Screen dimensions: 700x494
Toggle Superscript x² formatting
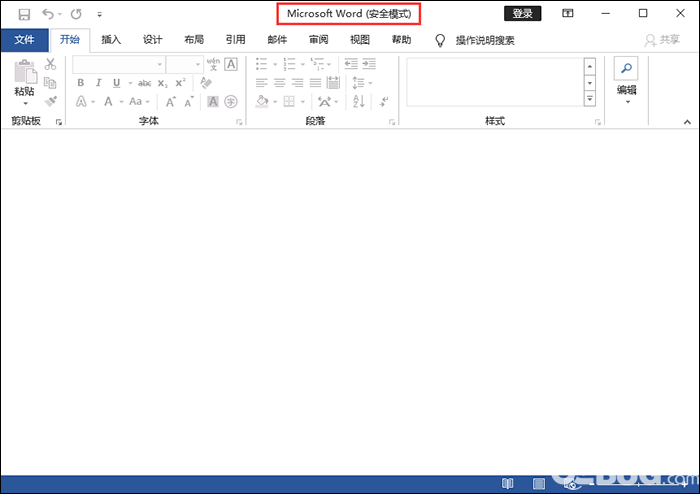[x=180, y=83]
